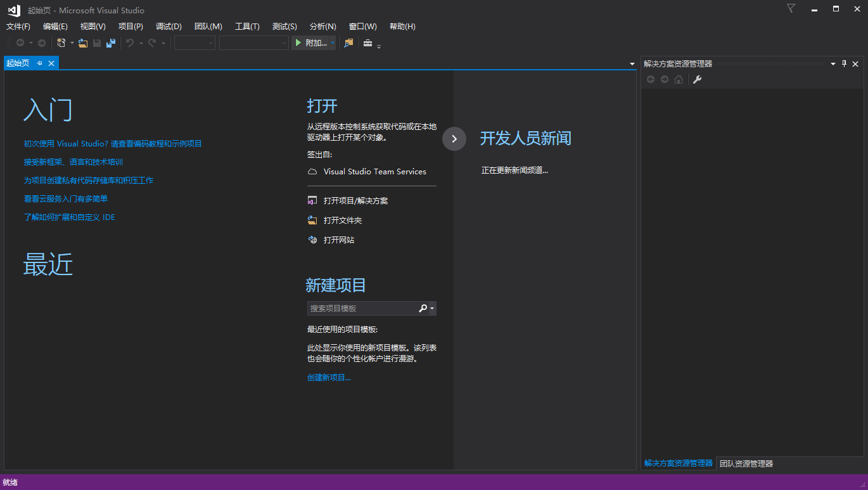Toggle auto-hide pin on 解决方案资源管理器 panel
Viewport: 868px width, 490px height.
click(844, 63)
